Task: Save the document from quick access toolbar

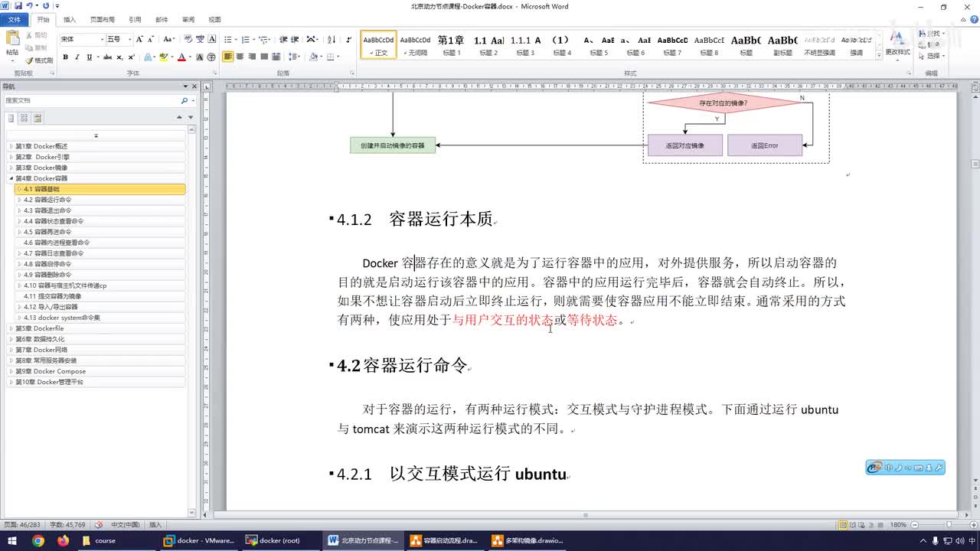Action: 18,5
